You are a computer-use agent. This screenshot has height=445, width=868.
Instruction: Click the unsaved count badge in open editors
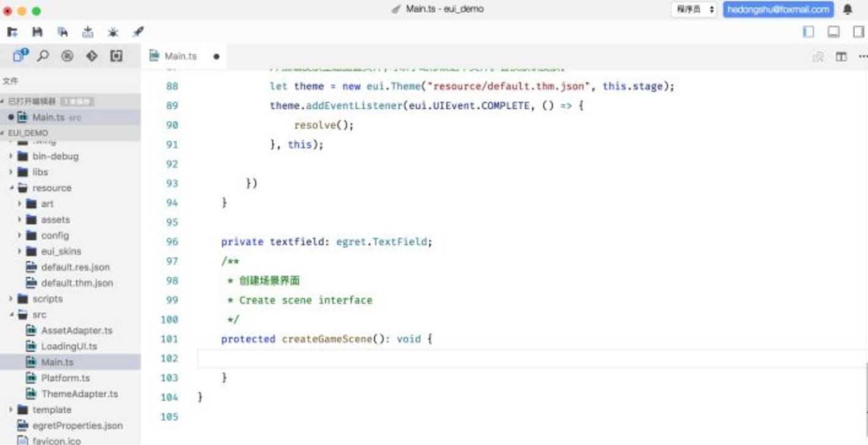(x=77, y=101)
